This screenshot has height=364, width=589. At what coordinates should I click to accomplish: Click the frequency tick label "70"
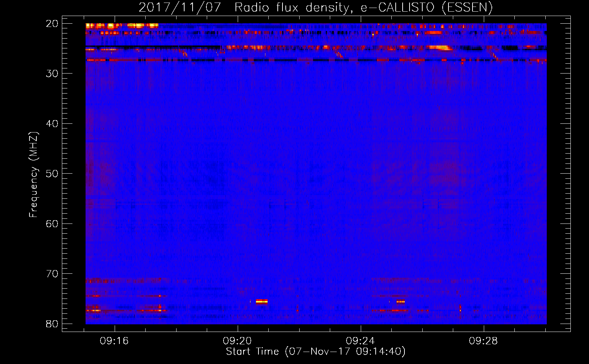point(52,274)
